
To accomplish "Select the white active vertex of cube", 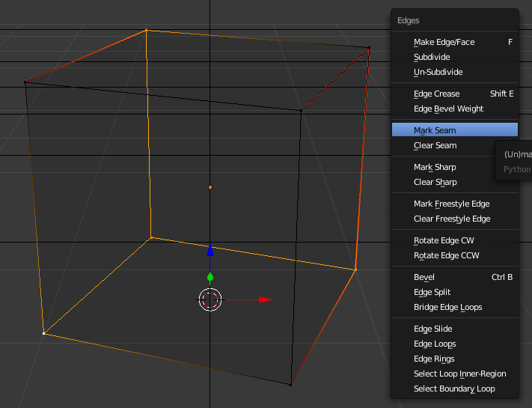I will [x=43, y=333].
